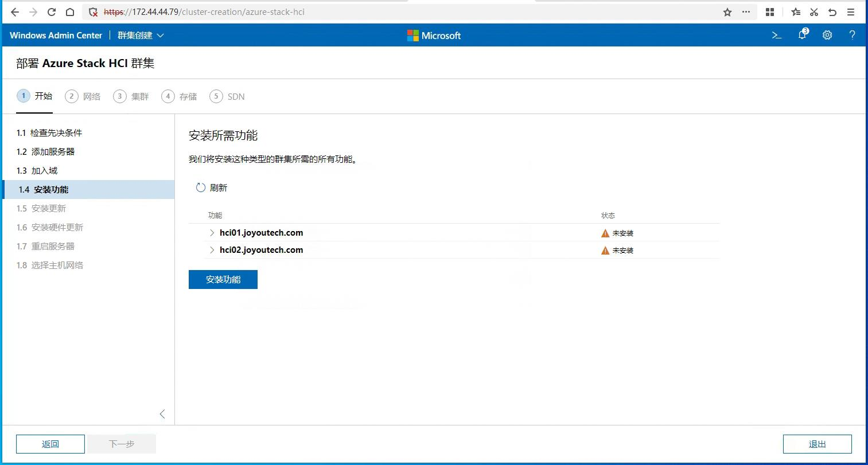Click the 安装所需功能 heading

223,135
